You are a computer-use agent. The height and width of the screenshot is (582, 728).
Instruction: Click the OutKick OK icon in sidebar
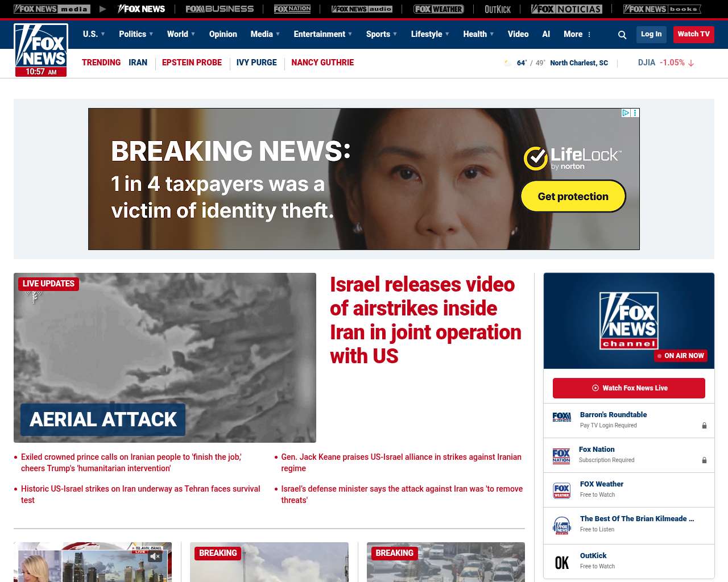click(x=562, y=563)
